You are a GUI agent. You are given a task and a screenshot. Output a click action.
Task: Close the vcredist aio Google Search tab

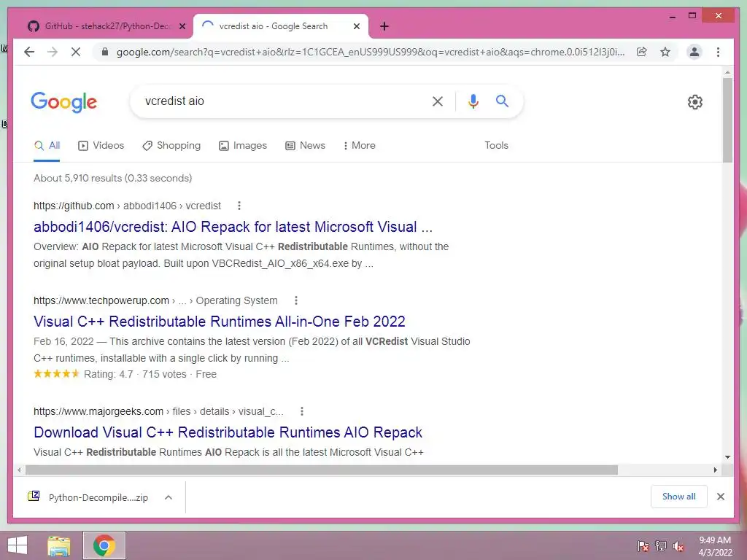click(x=356, y=26)
